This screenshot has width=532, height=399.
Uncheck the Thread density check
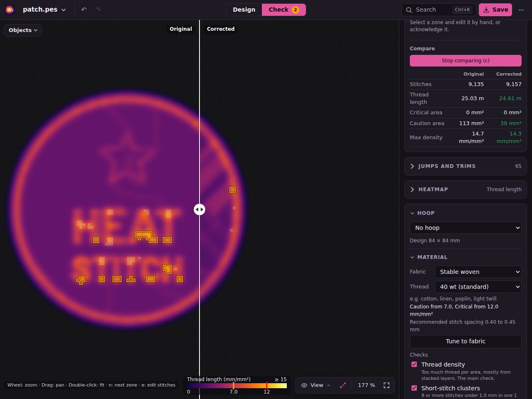point(414,365)
